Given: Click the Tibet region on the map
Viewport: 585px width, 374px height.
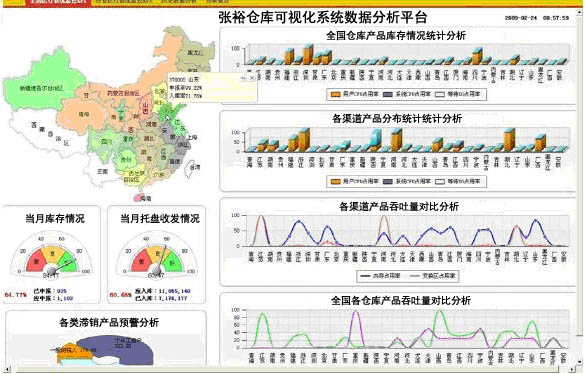Looking at the screenshot, I should [49, 134].
